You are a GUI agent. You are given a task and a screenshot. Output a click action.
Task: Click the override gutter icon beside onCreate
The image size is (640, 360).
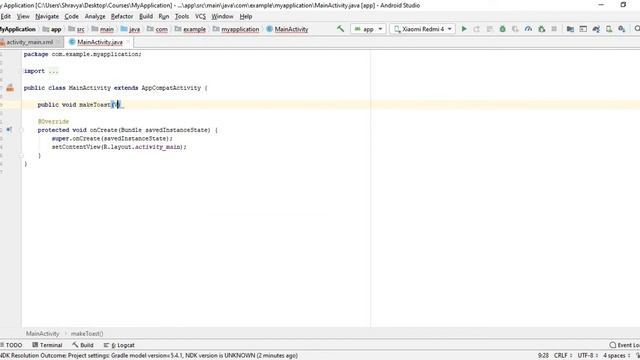9,130
